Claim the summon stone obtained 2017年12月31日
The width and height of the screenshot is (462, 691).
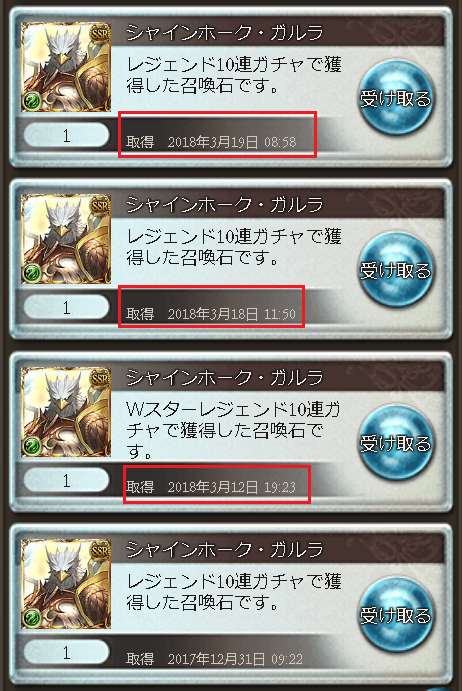[x=395, y=615]
